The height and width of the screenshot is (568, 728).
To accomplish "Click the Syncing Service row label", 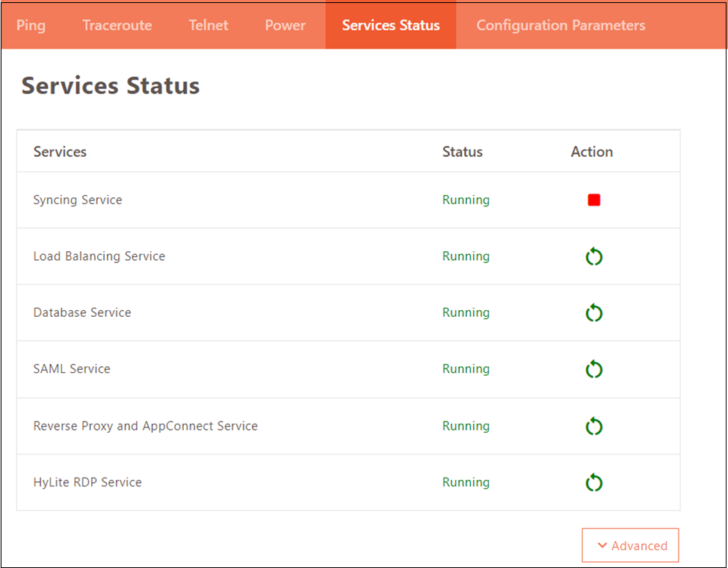I will (78, 200).
